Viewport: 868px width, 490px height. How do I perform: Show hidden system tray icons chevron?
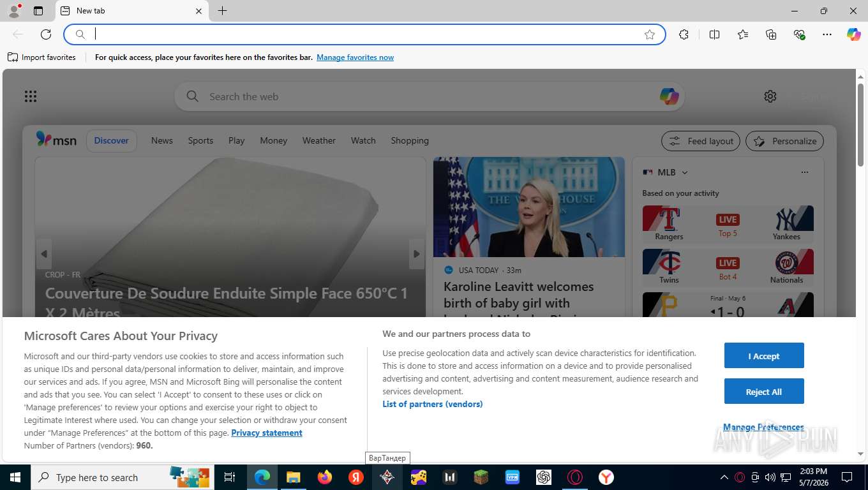[x=724, y=477]
